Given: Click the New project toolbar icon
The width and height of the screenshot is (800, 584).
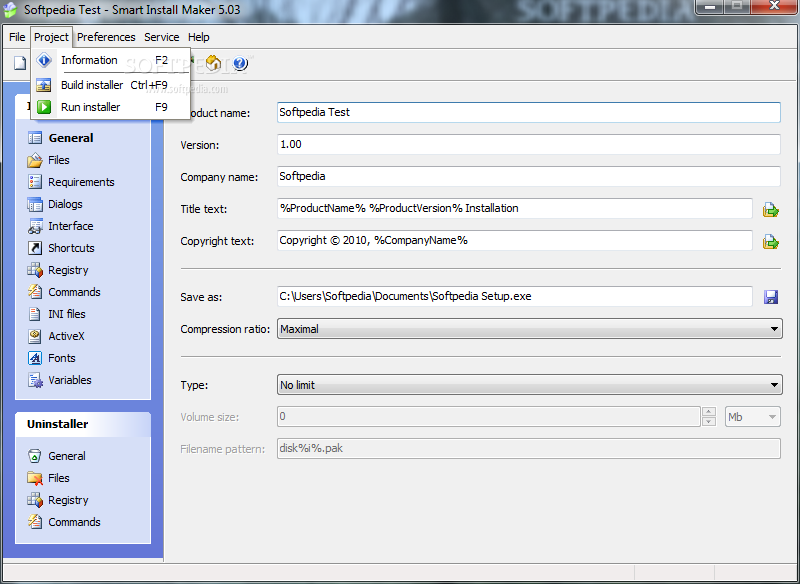Looking at the screenshot, I should click(x=19, y=63).
